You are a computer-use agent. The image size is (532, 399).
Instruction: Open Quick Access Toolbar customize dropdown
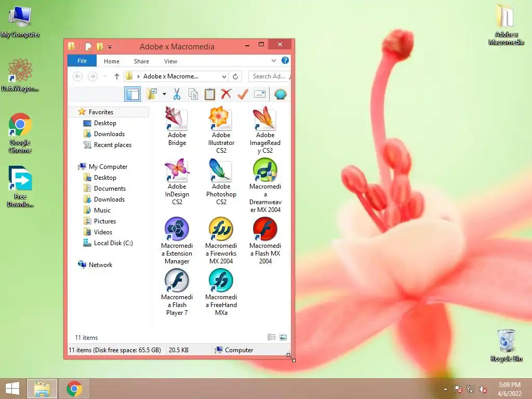point(110,47)
